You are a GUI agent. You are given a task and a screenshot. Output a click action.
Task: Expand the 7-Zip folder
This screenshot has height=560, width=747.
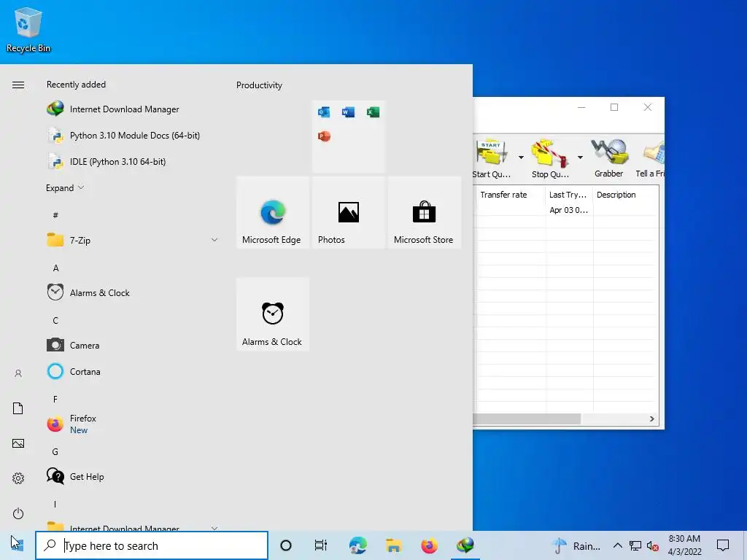point(133,241)
